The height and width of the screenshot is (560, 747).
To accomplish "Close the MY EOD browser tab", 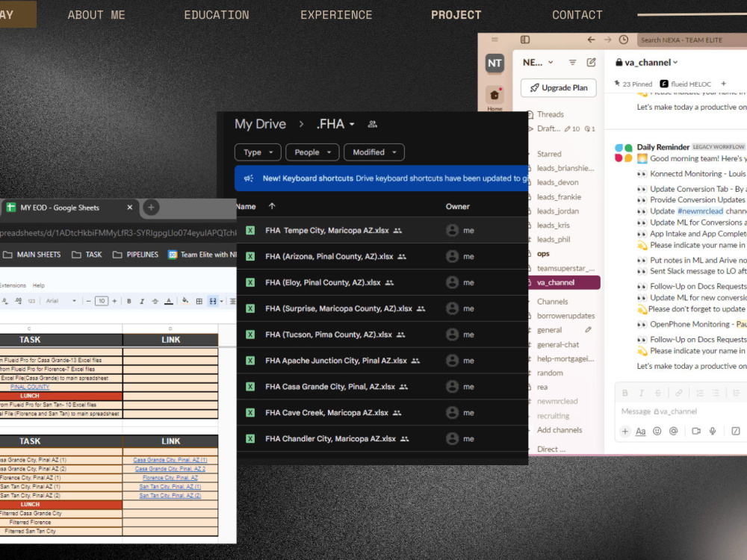I will pyautogui.click(x=129, y=208).
